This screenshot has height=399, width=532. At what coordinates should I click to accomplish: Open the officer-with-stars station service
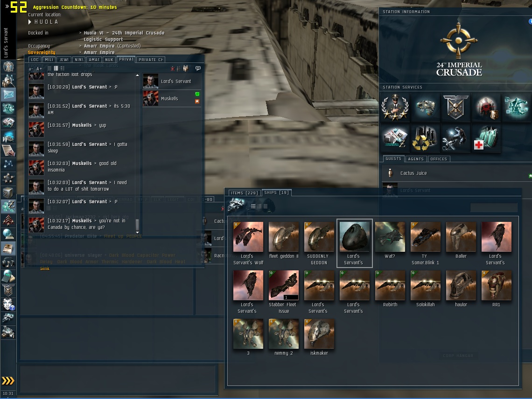395,108
